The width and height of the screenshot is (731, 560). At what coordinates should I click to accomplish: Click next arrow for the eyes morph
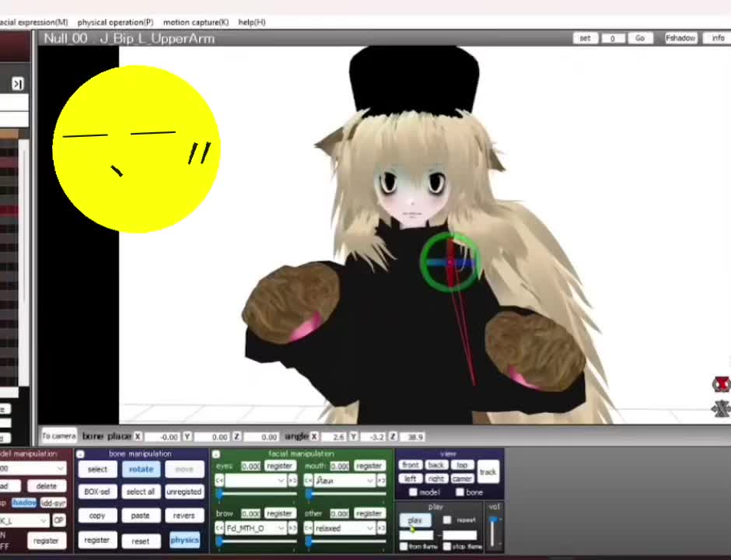[292, 480]
